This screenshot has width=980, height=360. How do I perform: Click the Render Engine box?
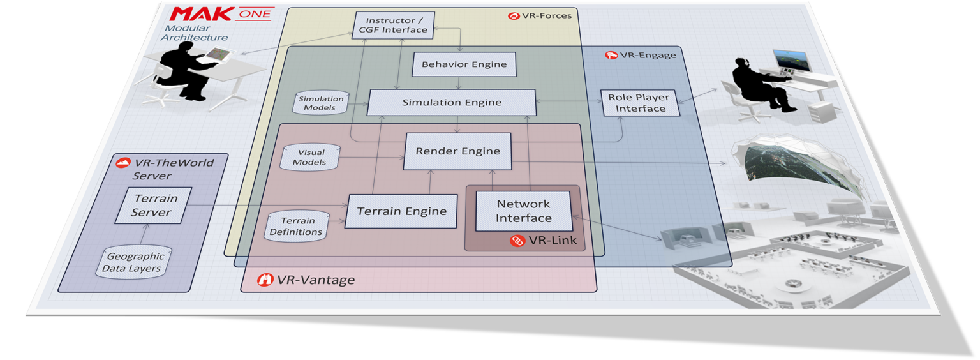click(x=457, y=151)
